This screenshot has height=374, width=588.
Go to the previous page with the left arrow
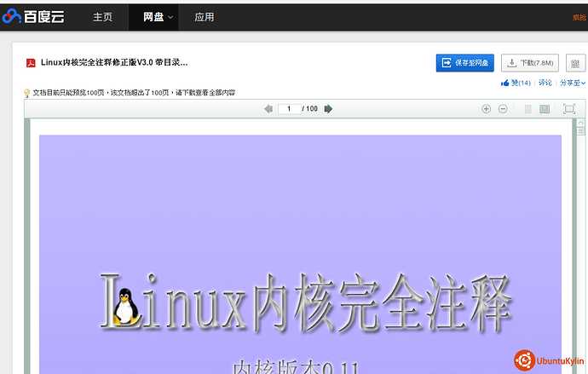pos(268,109)
